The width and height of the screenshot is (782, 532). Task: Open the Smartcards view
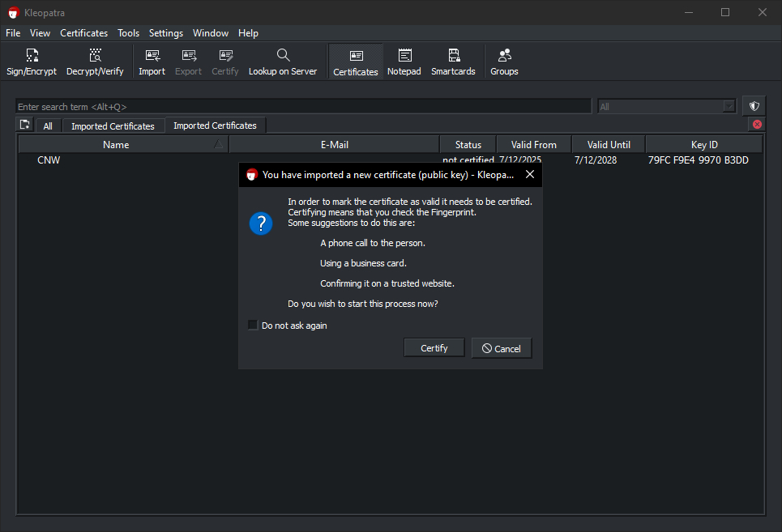(x=453, y=62)
